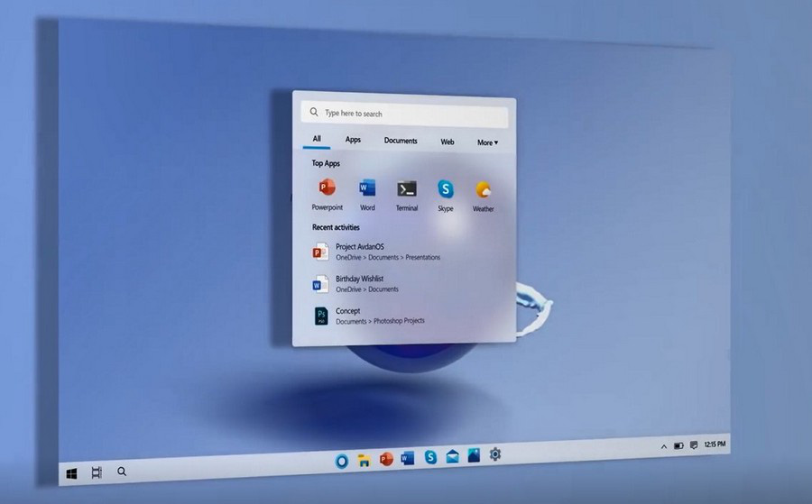The height and width of the screenshot is (504, 812).
Task: Open Photos on the taskbar
Action: pos(474,454)
